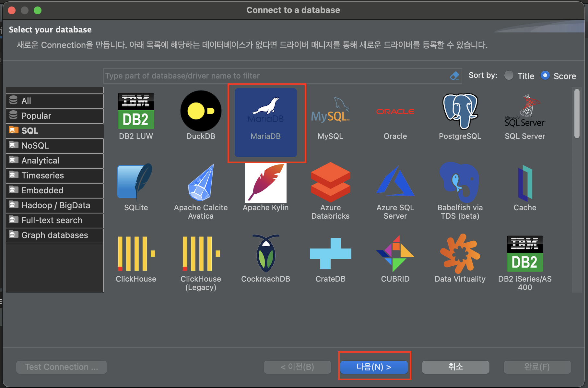Pick the ClickHouse database icon
The height and width of the screenshot is (388, 588).
[136, 255]
